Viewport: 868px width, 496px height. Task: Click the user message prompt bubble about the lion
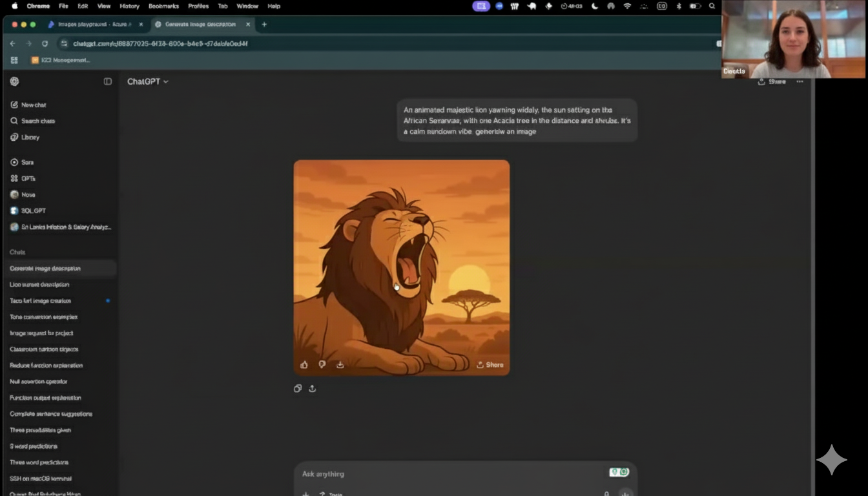pos(517,120)
